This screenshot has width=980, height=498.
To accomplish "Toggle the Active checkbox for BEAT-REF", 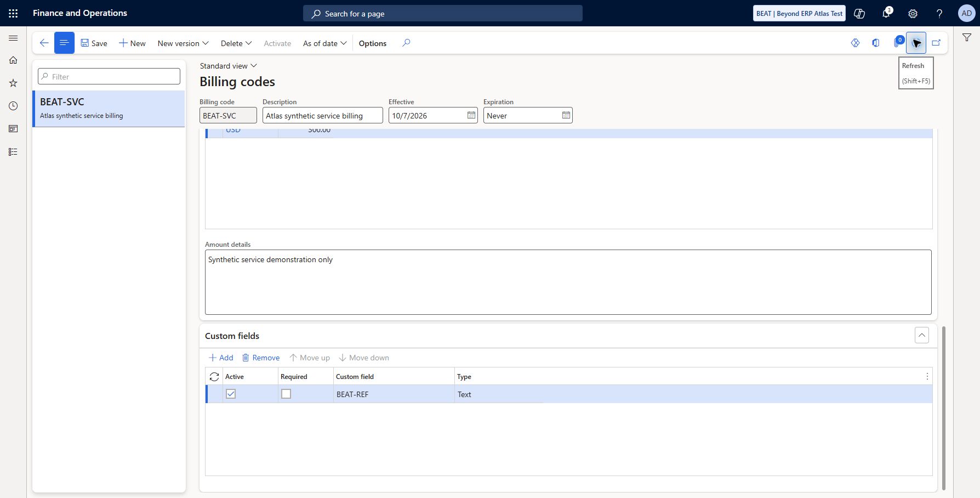I will coord(231,394).
